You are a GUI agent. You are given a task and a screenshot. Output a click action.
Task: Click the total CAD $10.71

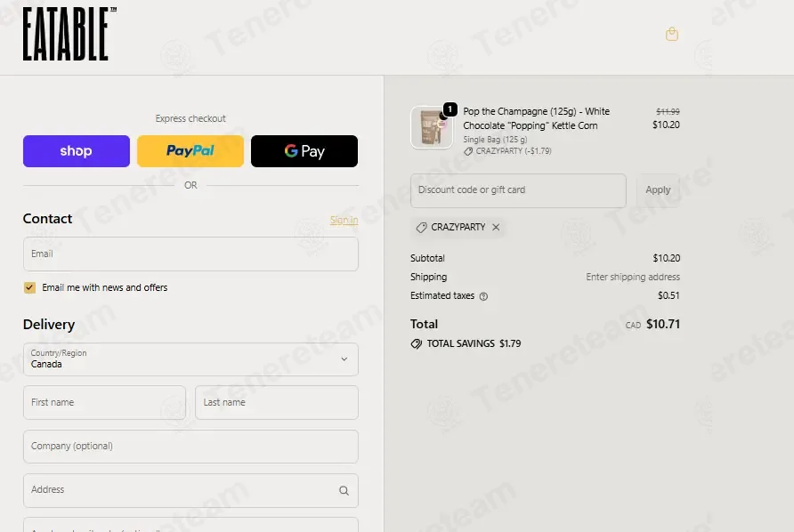pos(652,324)
